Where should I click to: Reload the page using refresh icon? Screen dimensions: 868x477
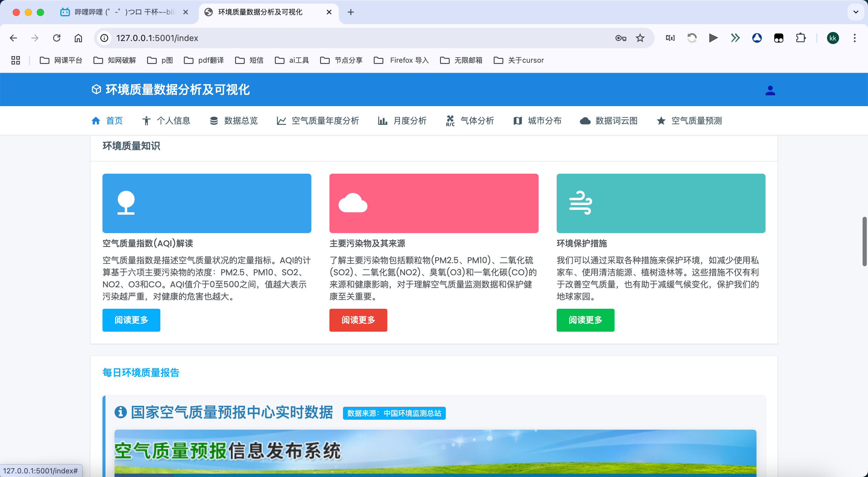(57, 38)
